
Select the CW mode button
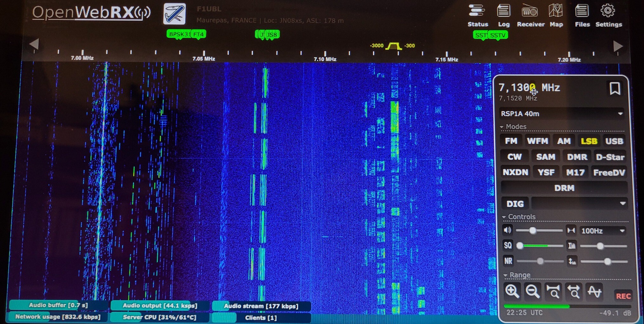click(514, 157)
